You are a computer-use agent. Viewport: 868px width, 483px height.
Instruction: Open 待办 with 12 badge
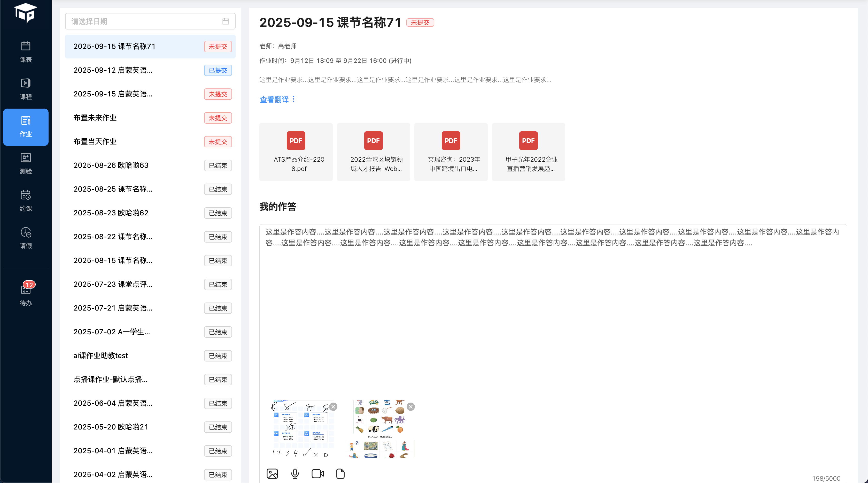pyautogui.click(x=26, y=293)
